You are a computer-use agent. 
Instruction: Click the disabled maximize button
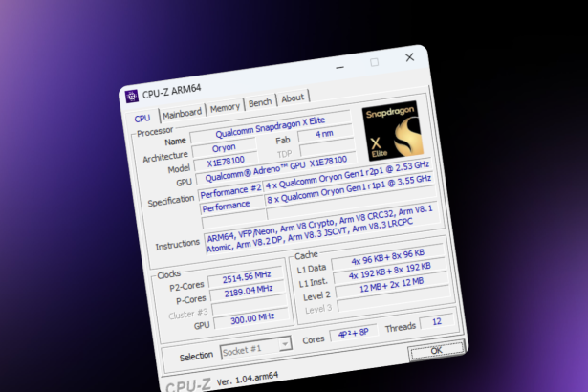pos(374,62)
